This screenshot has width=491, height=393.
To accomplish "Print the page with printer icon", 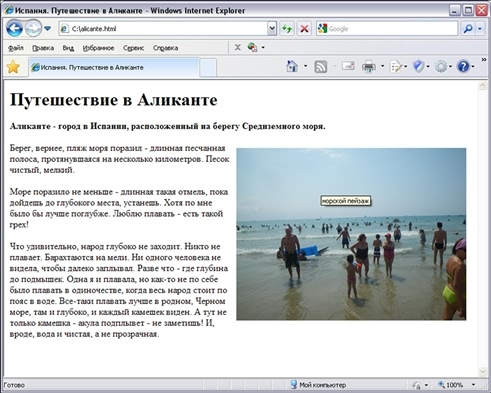I will (369, 67).
